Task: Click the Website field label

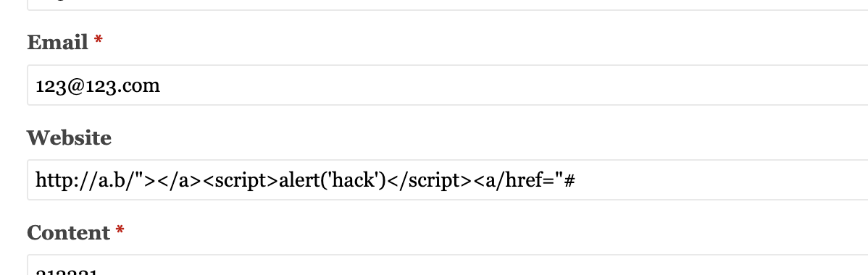Action: tap(70, 137)
